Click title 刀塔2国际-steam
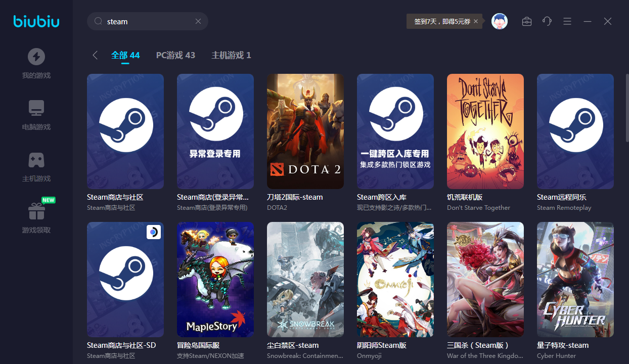This screenshot has width=629, height=364. pos(295,197)
